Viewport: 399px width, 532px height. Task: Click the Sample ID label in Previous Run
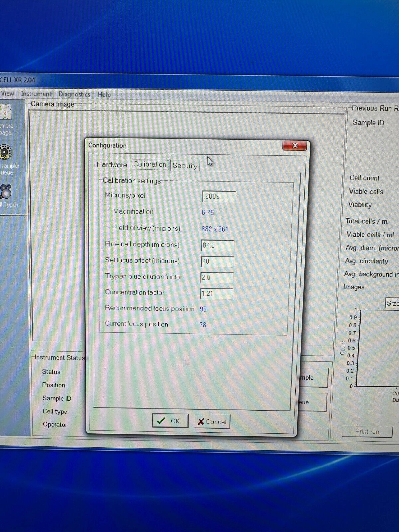pyautogui.click(x=368, y=123)
